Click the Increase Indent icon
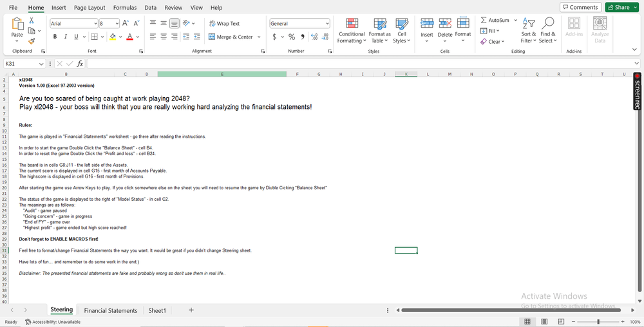Screen dimensions: 644x327 tap(196, 37)
